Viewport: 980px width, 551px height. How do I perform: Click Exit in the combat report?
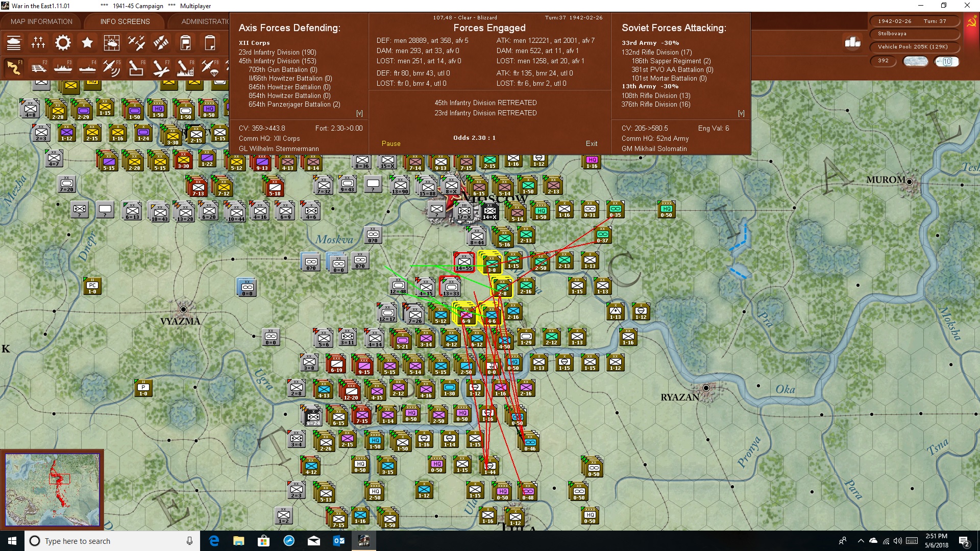pos(592,144)
